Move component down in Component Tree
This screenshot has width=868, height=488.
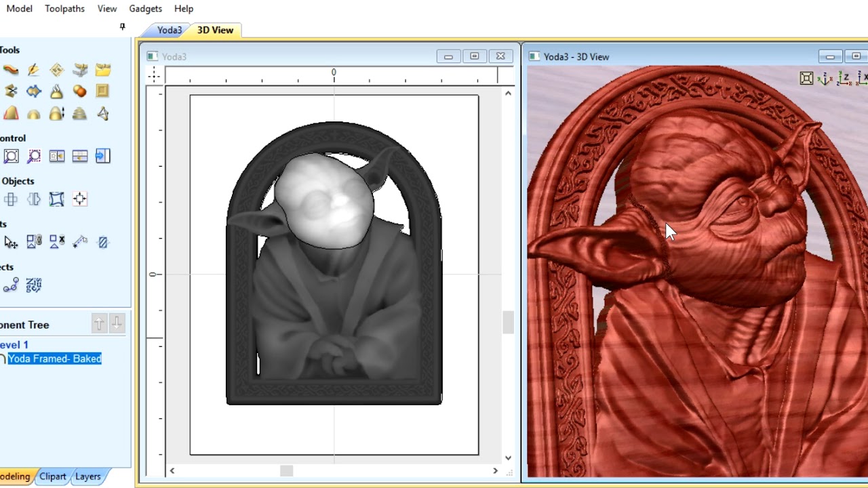[117, 324]
